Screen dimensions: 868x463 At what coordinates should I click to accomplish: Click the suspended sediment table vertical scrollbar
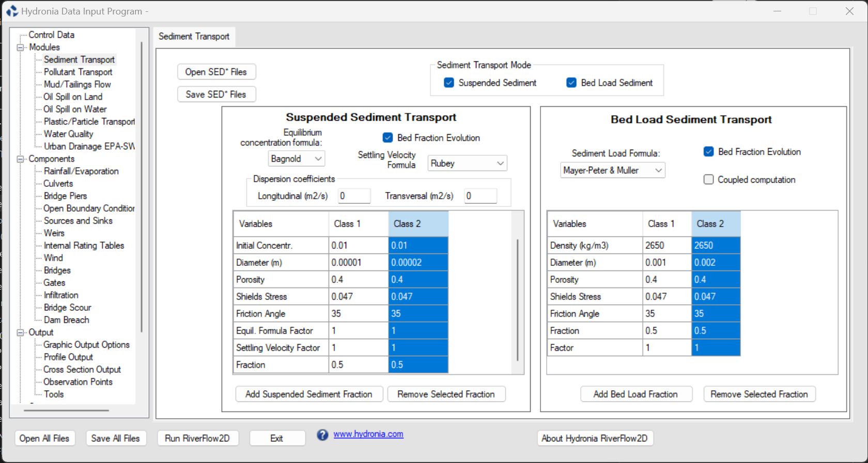click(517, 299)
